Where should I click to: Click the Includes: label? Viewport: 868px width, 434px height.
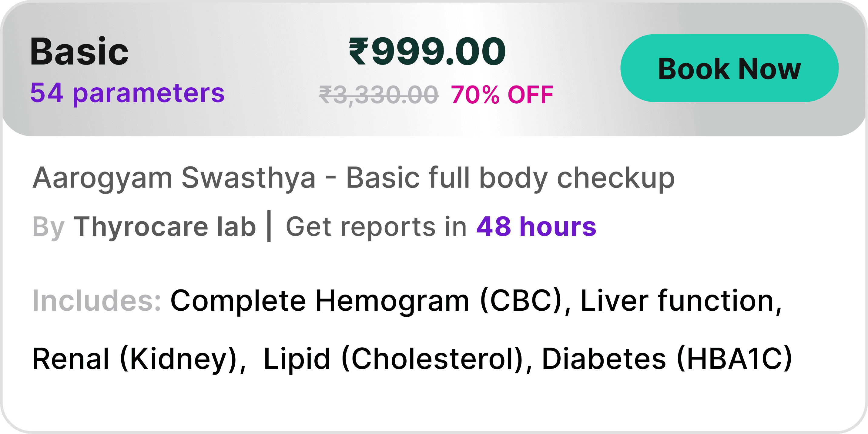97,301
